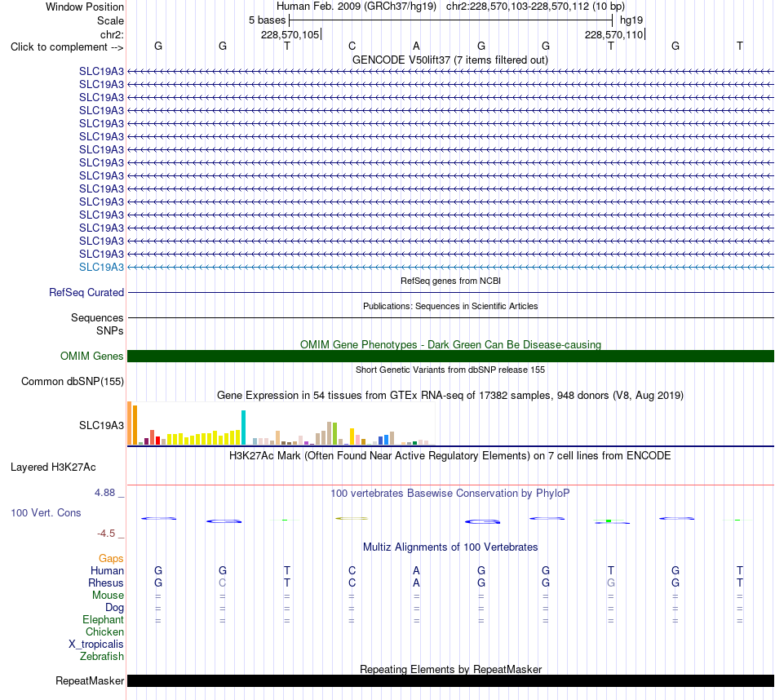Open 'Short Genetic Variants from dbSNP release 155' title
Screen dimensions: 775x700
coord(450,370)
